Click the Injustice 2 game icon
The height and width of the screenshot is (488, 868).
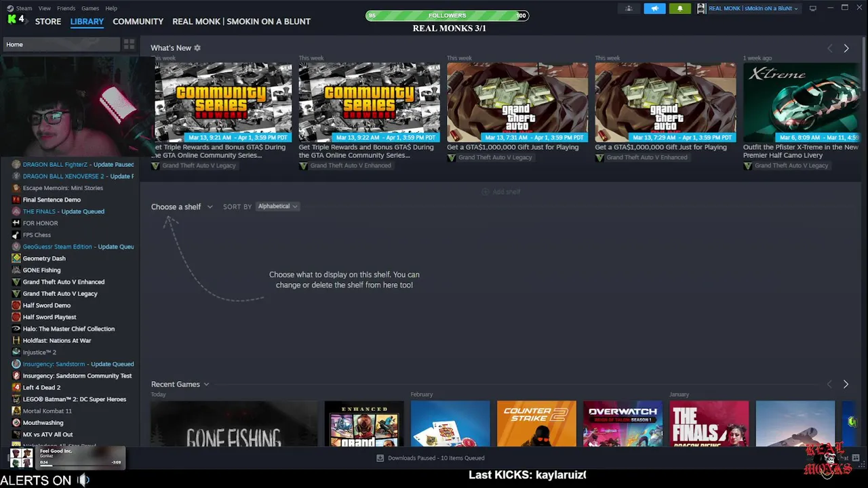click(16, 352)
